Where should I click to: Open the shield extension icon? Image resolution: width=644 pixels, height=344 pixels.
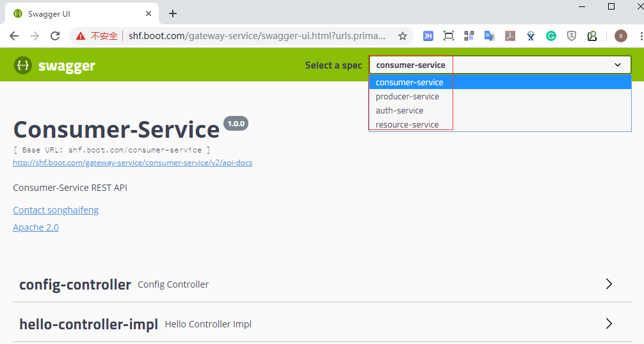(572, 36)
